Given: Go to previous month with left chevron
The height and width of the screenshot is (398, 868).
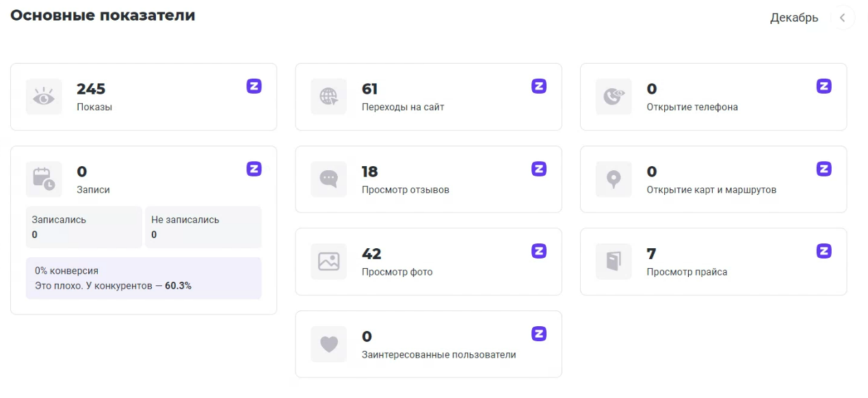Looking at the screenshot, I should (843, 18).
